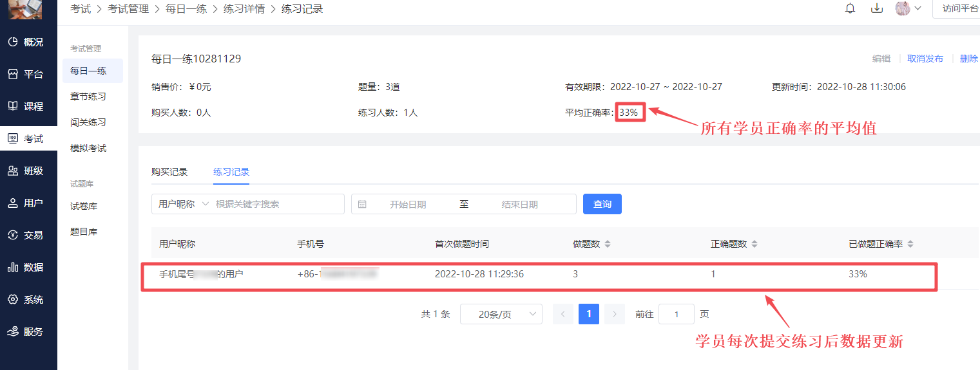Click the 取消发布 link
The height and width of the screenshot is (370, 980).
[925, 59]
